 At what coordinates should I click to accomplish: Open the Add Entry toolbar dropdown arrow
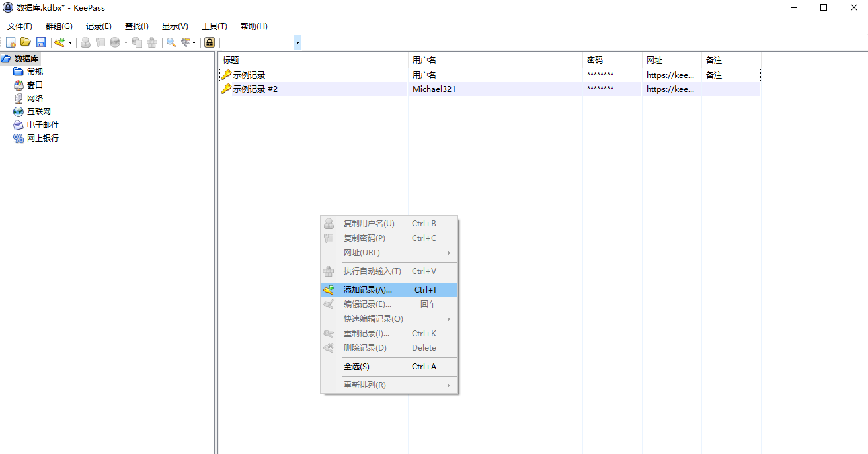[x=70, y=42]
